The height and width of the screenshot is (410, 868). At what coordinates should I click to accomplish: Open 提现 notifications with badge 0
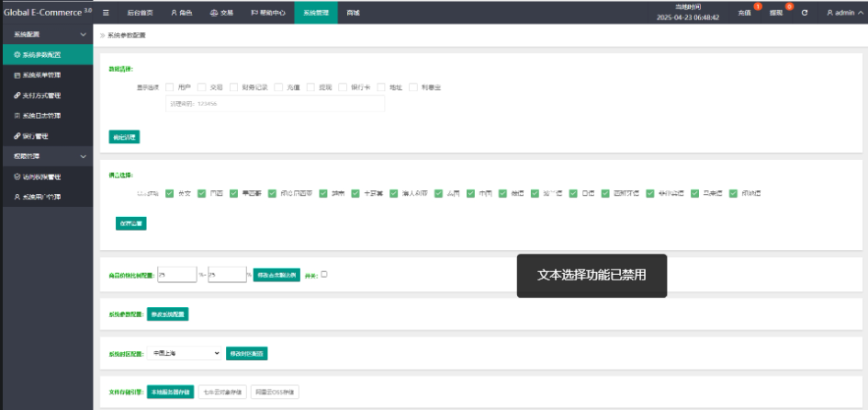click(777, 12)
